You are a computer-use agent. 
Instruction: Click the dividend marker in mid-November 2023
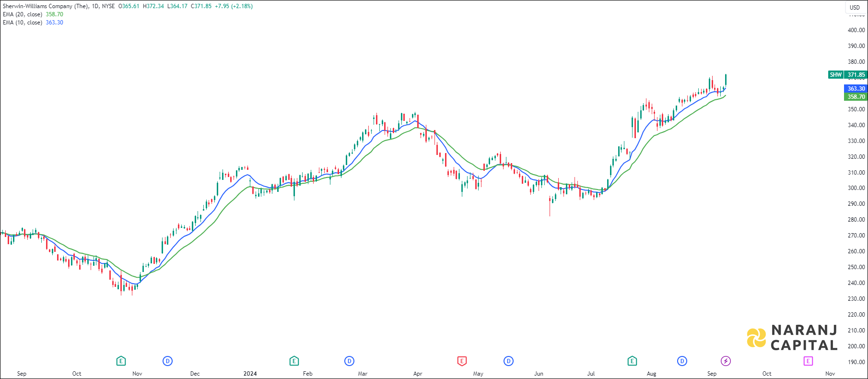[167, 361]
